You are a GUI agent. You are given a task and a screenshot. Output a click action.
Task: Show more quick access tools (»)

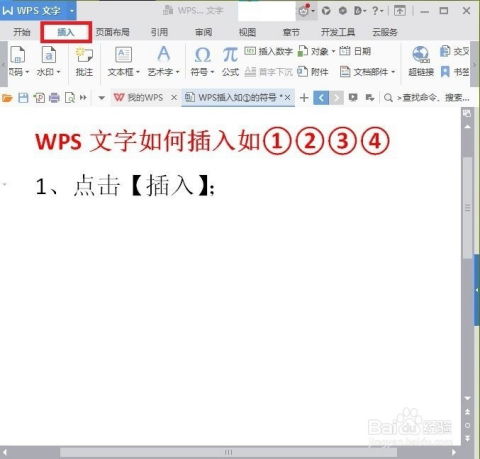click(x=83, y=98)
